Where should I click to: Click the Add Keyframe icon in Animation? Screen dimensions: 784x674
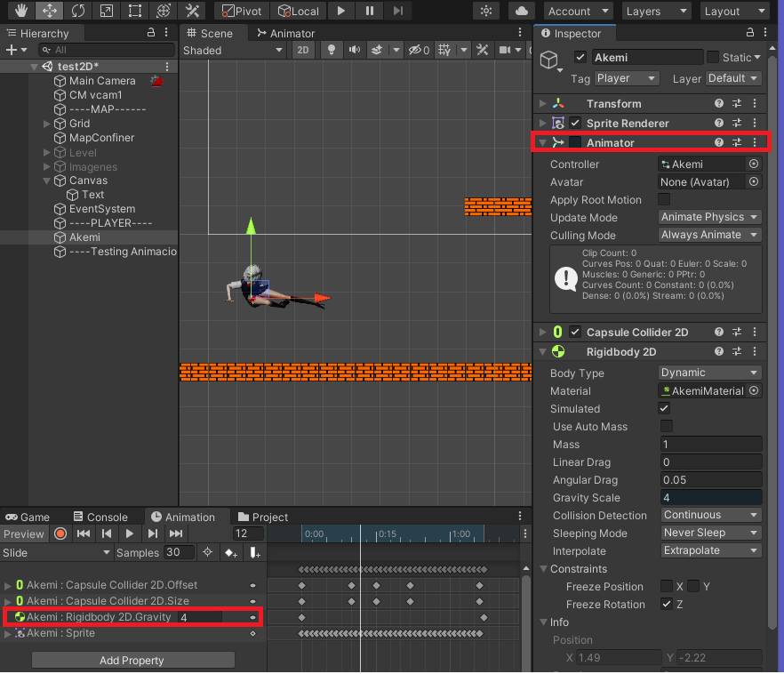231,553
